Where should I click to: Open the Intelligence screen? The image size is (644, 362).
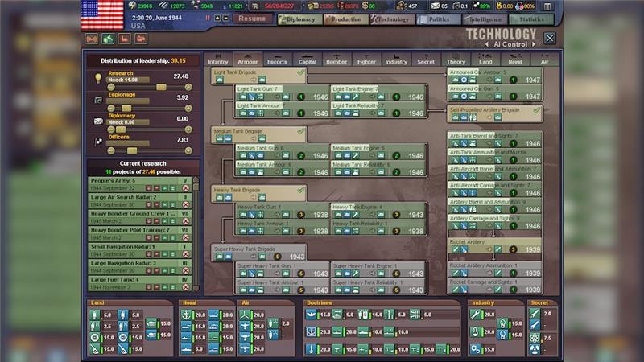pos(485,19)
